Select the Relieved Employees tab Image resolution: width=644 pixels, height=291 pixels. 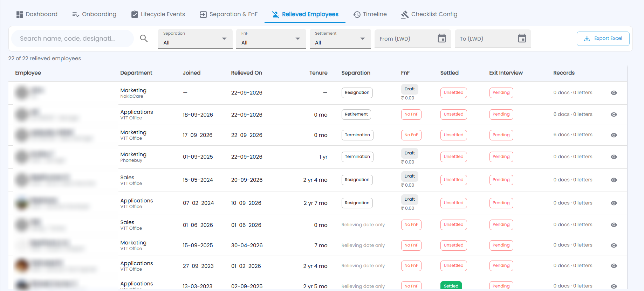click(305, 14)
